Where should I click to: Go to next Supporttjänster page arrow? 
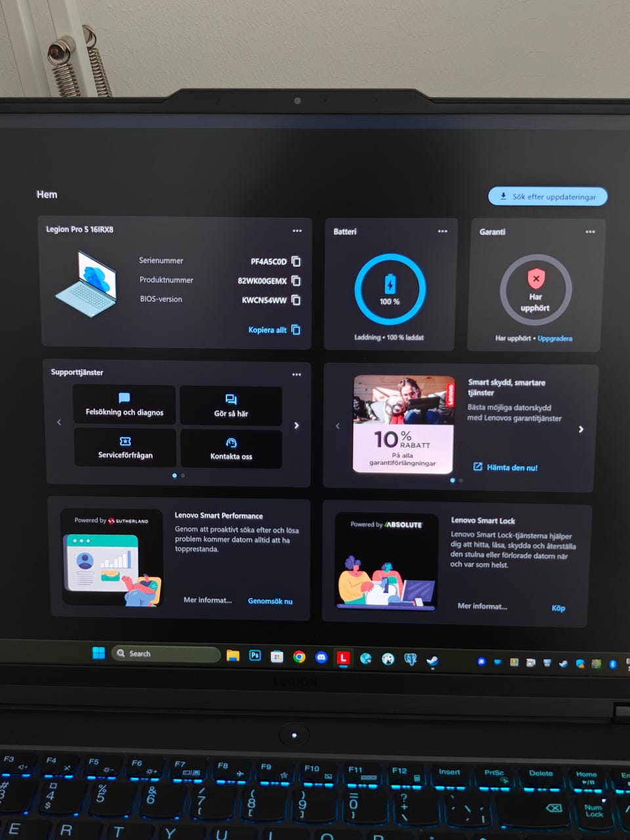(x=297, y=425)
